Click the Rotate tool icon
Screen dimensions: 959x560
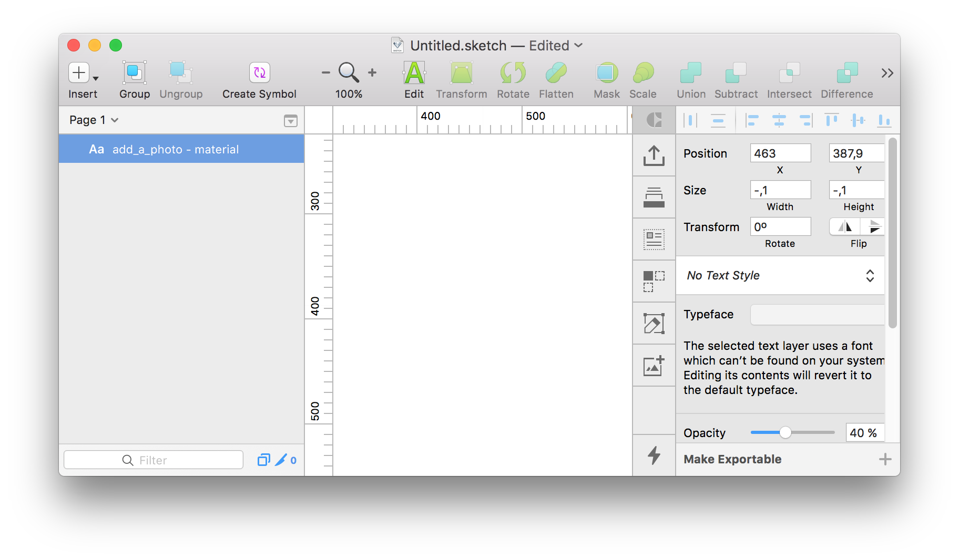coord(513,80)
